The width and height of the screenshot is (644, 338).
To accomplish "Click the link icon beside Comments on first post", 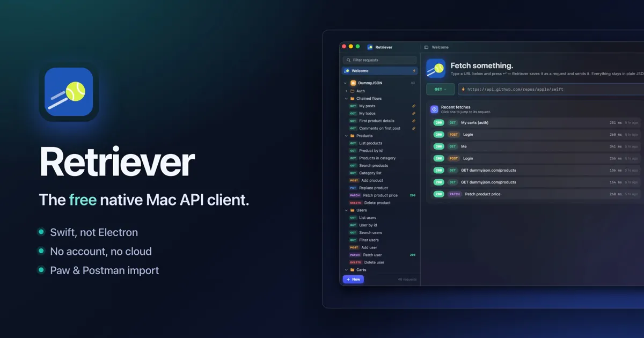I will [414, 128].
